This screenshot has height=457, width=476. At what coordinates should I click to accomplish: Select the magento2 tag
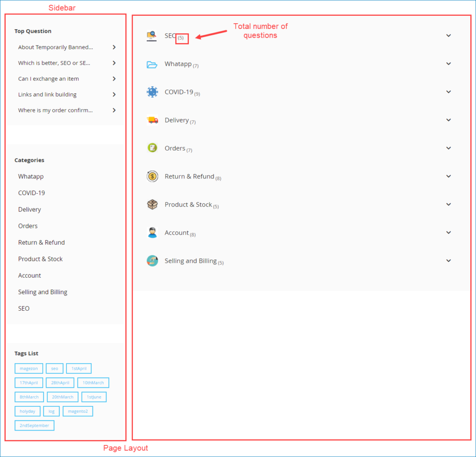(x=78, y=411)
